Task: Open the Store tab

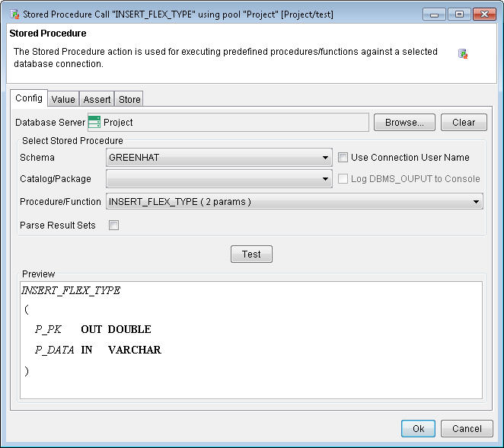Action: (x=129, y=99)
